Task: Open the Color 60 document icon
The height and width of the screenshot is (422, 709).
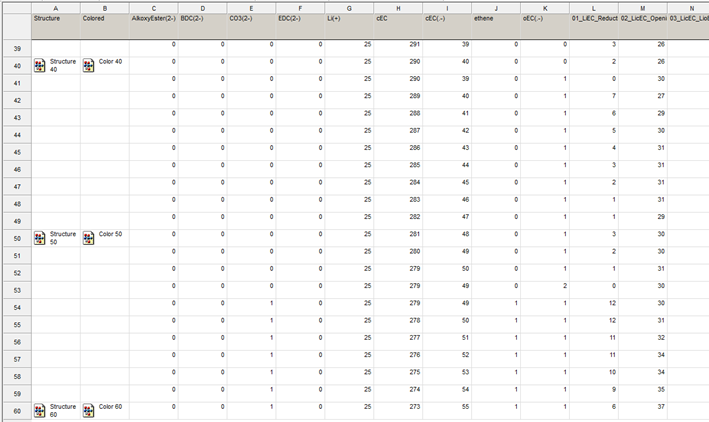Action: click(x=89, y=411)
